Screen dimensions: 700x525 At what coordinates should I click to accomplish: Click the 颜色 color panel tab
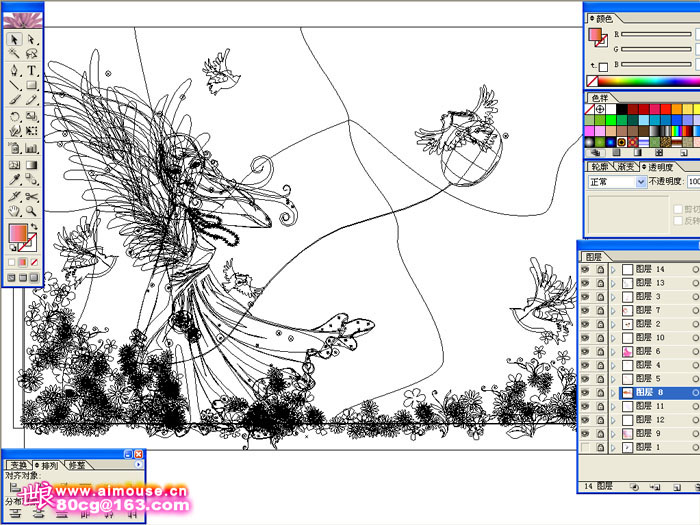click(601, 18)
